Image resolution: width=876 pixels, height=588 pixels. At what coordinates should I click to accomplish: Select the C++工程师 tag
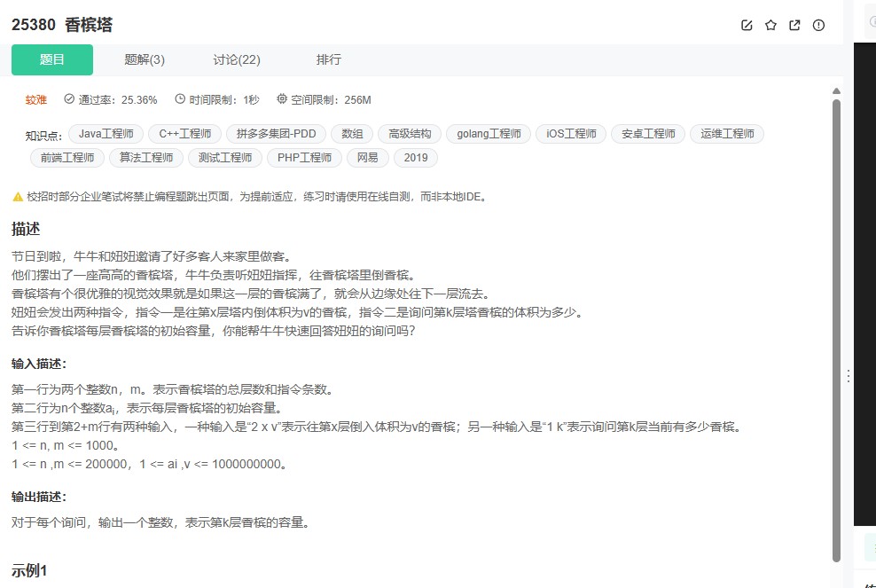[x=185, y=134]
